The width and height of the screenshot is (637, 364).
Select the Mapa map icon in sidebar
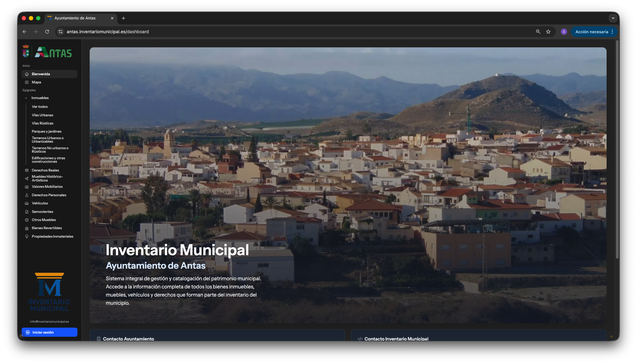[x=27, y=82]
